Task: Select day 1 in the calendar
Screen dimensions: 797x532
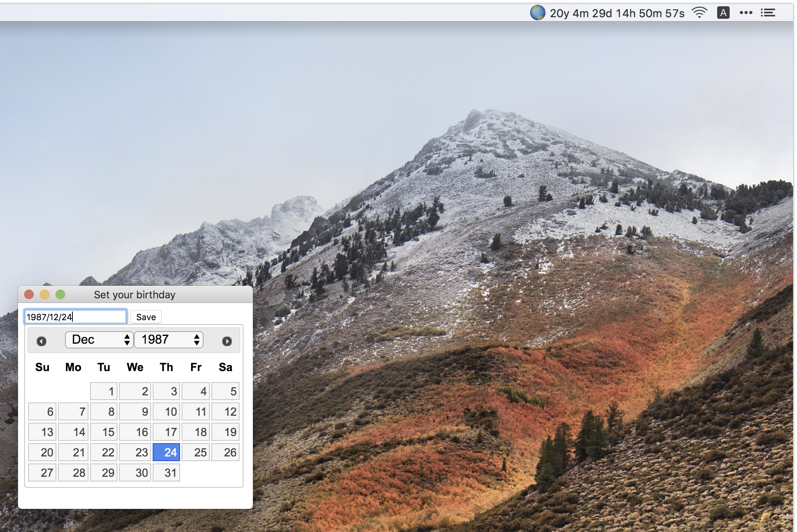Action: point(104,391)
